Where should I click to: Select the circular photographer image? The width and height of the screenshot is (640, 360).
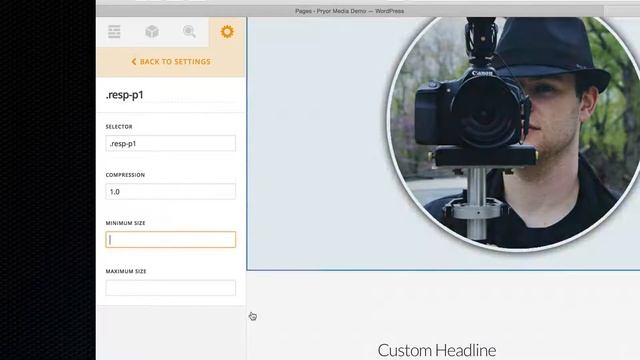[513, 133]
